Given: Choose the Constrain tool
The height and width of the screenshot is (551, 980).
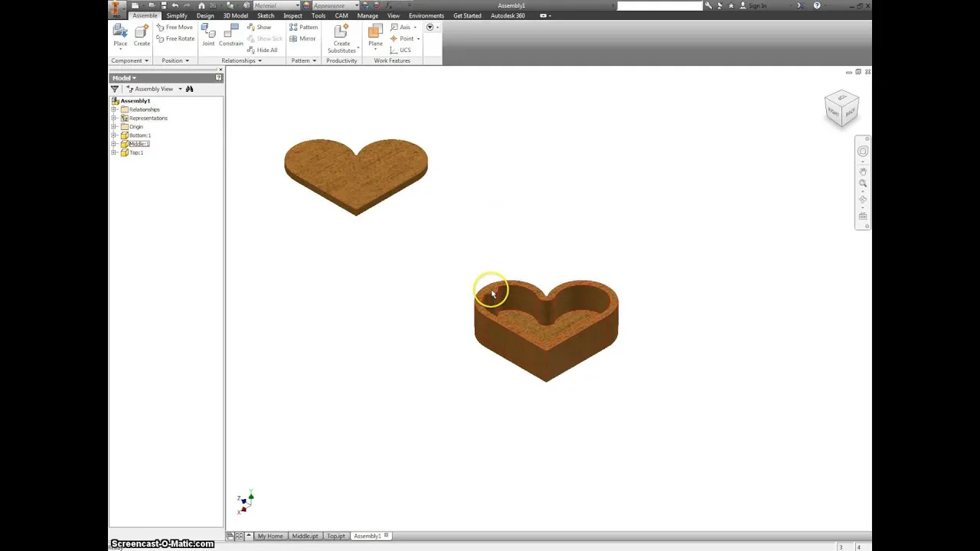Looking at the screenshot, I should [x=230, y=35].
